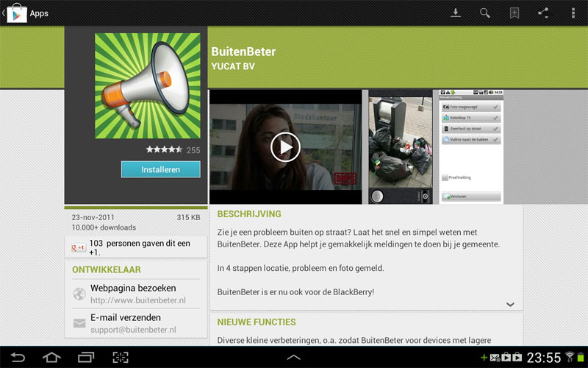Open the downloads icon in top bar
The height and width of the screenshot is (368, 588).
click(x=455, y=13)
